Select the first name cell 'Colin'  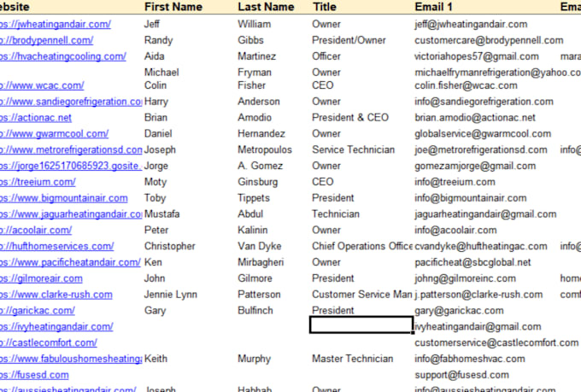(156, 85)
